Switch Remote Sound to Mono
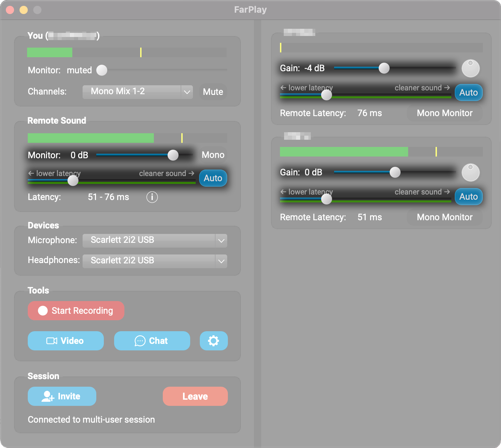The image size is (501, 448). coord(212,155)
